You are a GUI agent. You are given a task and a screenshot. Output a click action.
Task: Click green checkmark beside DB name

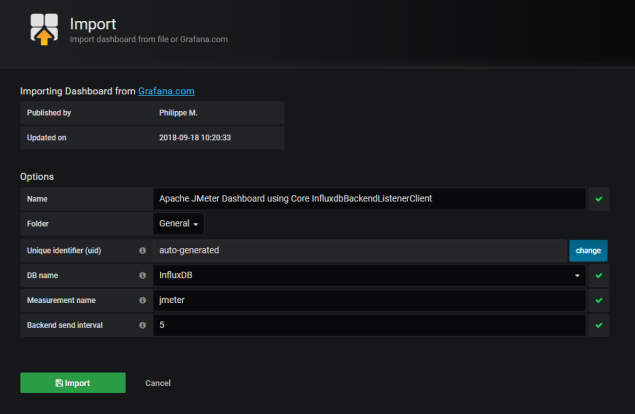click(x=598, y=275)
